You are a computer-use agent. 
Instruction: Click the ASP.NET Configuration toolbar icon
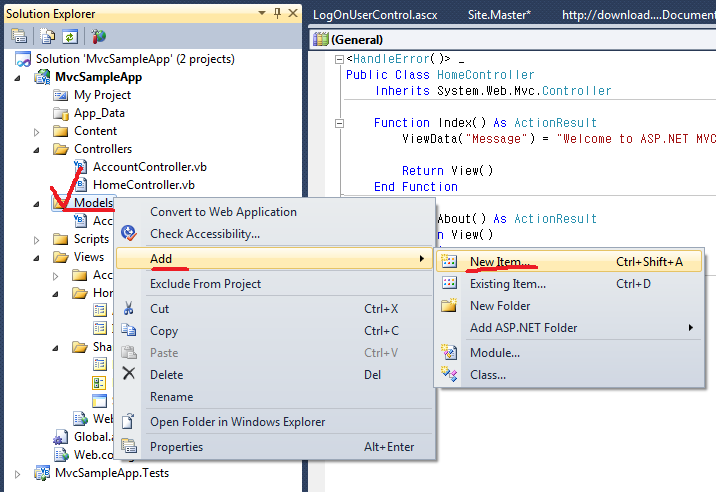pyautogui.click(x=98, y=36)
